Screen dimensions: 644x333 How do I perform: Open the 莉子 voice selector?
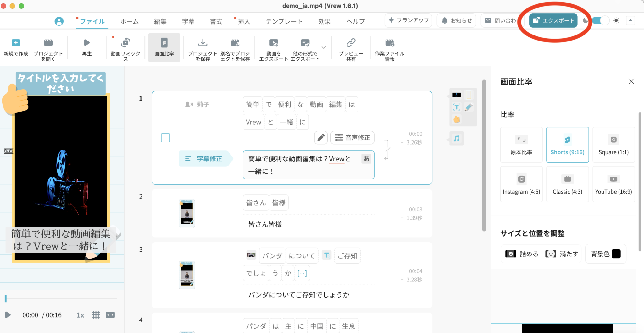(197, 104)
